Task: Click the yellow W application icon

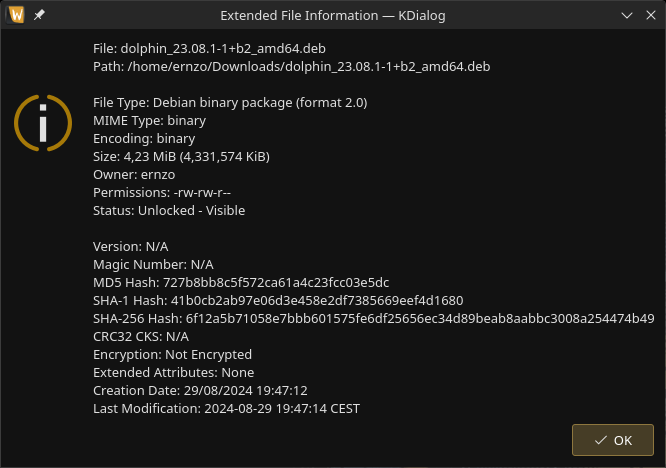Action: [x=17, y=15]
